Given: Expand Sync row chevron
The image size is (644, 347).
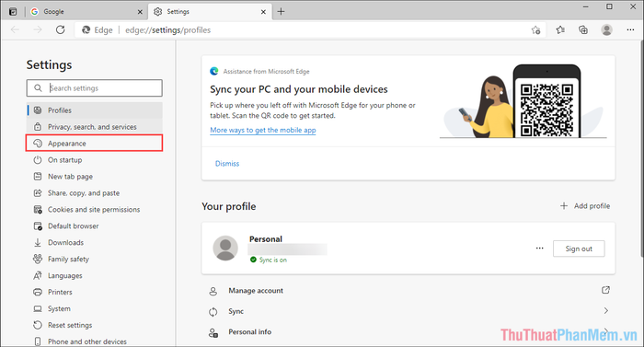Looking at the screenshot, I should [x=605, y=311].
